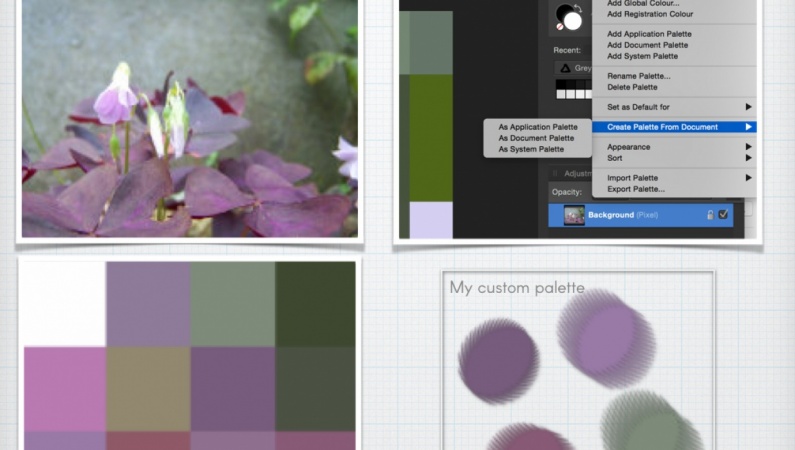Click the grey-green block on the canvas

(x=430, y=43)
